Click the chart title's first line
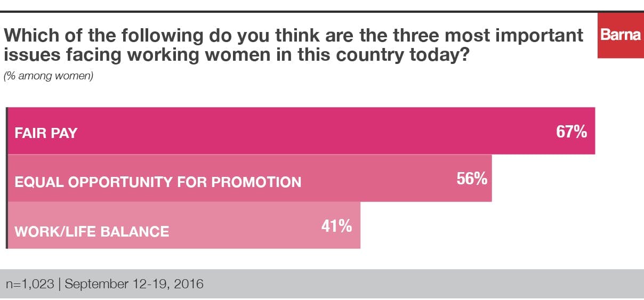Screen dimensions: 644x300 point(294,36)
